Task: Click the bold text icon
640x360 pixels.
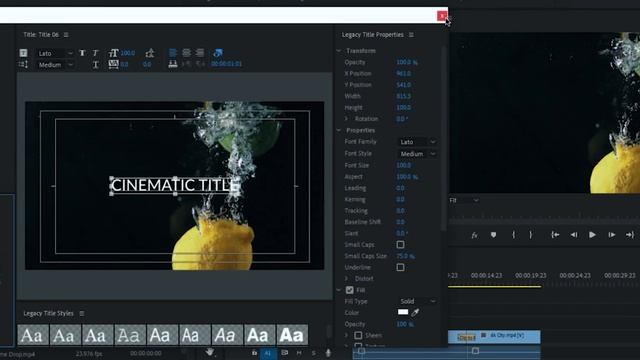Action: (82, 53)
